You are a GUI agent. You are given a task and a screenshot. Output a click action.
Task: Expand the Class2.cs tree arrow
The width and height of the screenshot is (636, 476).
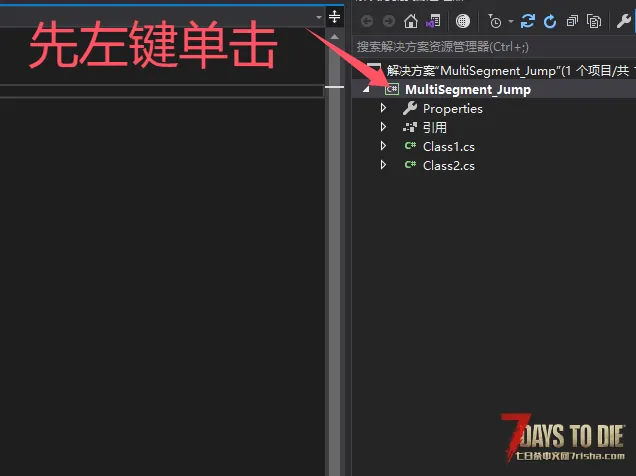click(x=383, y=166)
